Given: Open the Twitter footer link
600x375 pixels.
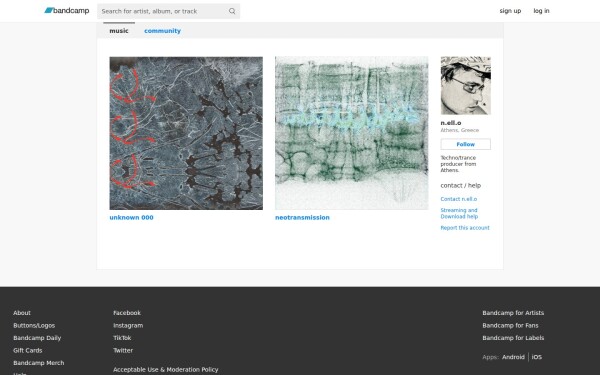Looking at the screenshot, I should tap(123, 350).
